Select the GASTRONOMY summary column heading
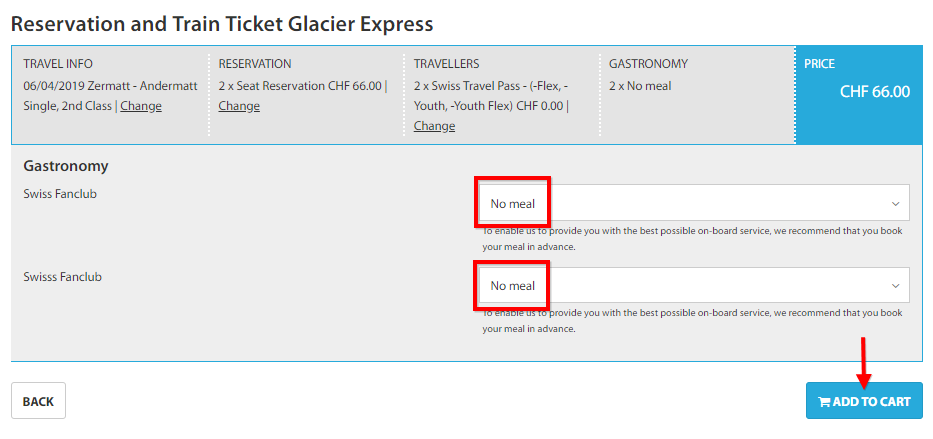Viewport: 933px width, 439px height. point(648,64)
